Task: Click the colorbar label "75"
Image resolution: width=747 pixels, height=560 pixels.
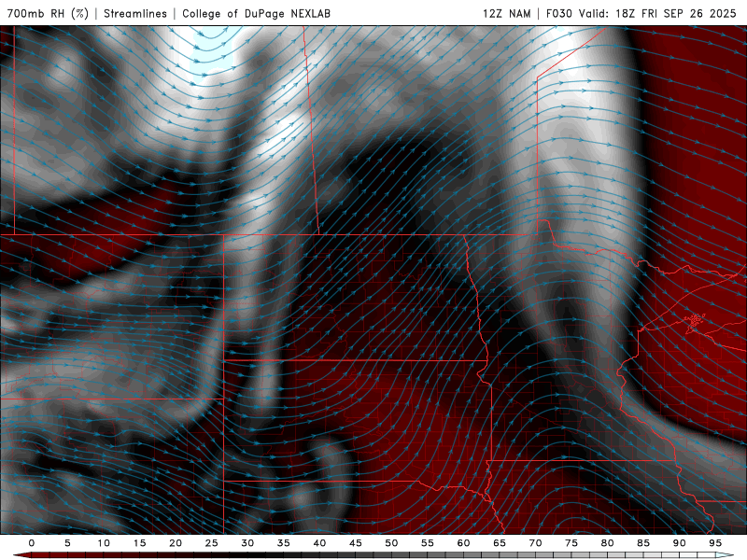Action: [x=571, y=543]
